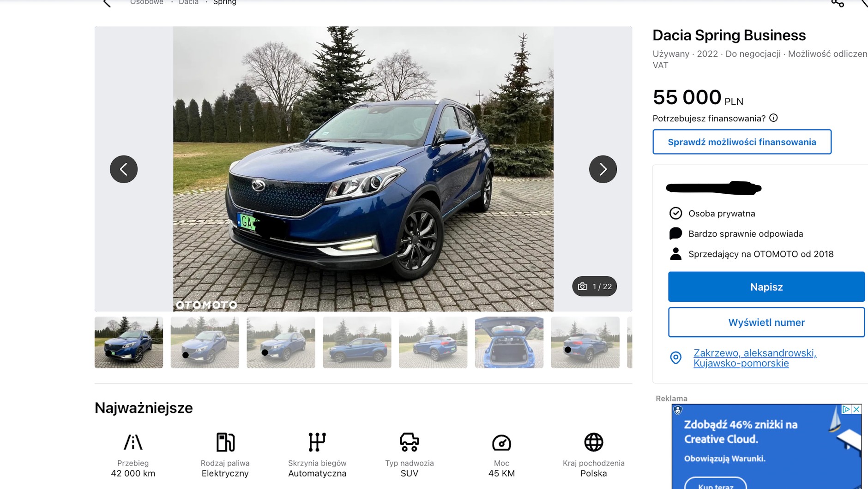Click Sprzedający na OTOMOTO od 2018 text
Image resolution: width=868 pixels, height=489 pixels.
pyautogui.click(x=761, y=254)
